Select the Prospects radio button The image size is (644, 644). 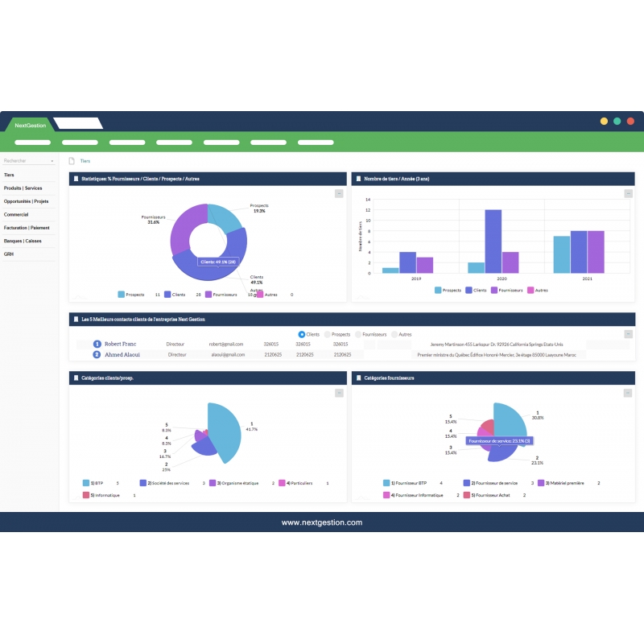click(327, 333)
